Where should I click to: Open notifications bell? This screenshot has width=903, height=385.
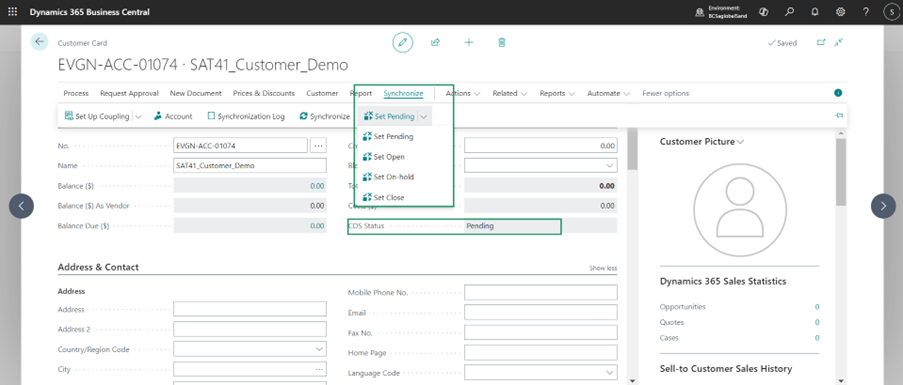(815, 12)
